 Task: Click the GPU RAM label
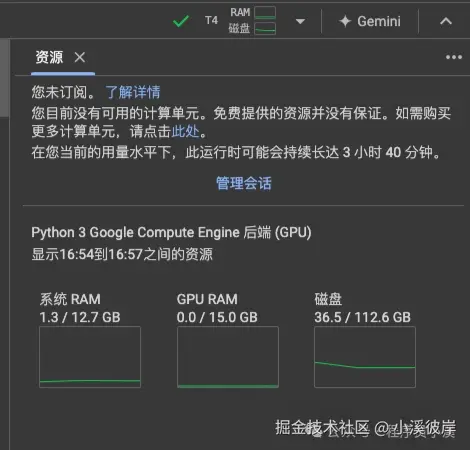207,299
